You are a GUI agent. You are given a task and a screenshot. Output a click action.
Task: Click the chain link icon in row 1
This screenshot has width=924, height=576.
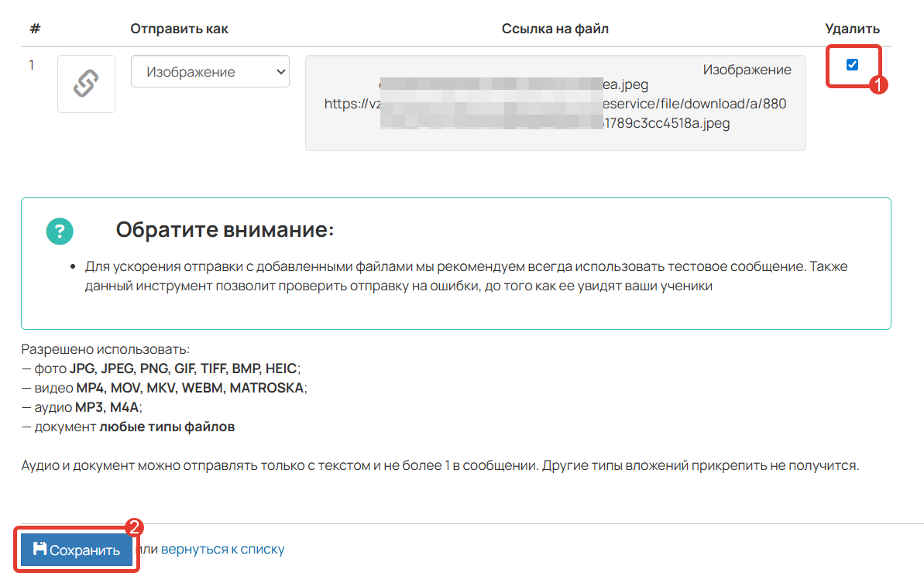[x=86, y=84]
